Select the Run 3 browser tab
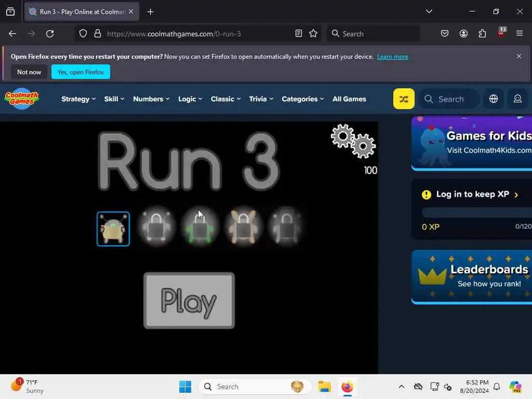The height and width of the screenshot is (399, 532). 82,12
